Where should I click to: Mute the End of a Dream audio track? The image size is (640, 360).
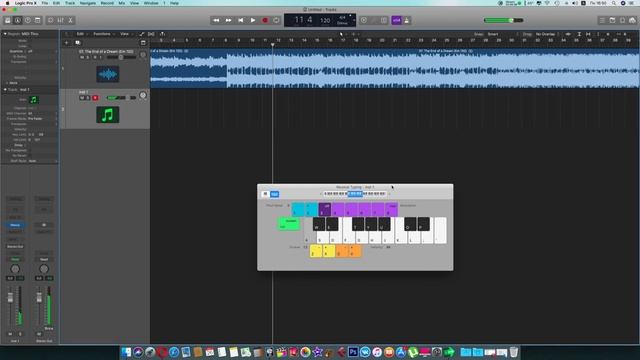coord(82,57)
